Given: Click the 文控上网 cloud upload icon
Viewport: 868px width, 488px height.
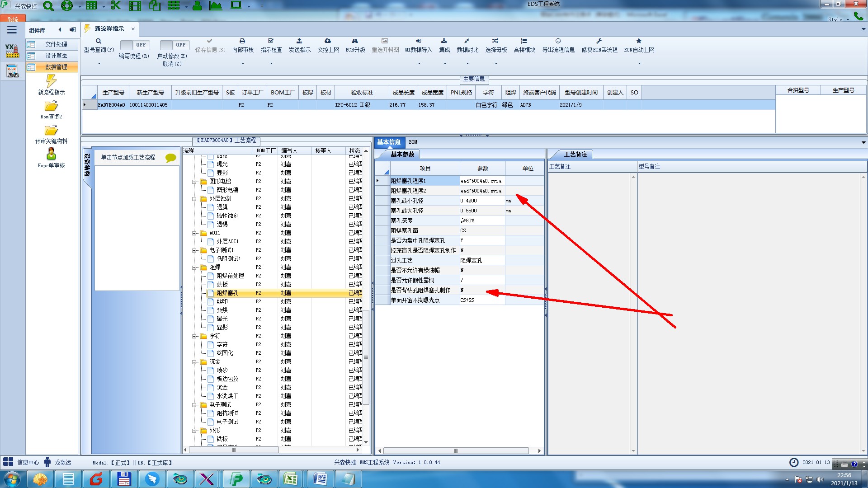Looking at the screenshot, I should click(328, 41).
